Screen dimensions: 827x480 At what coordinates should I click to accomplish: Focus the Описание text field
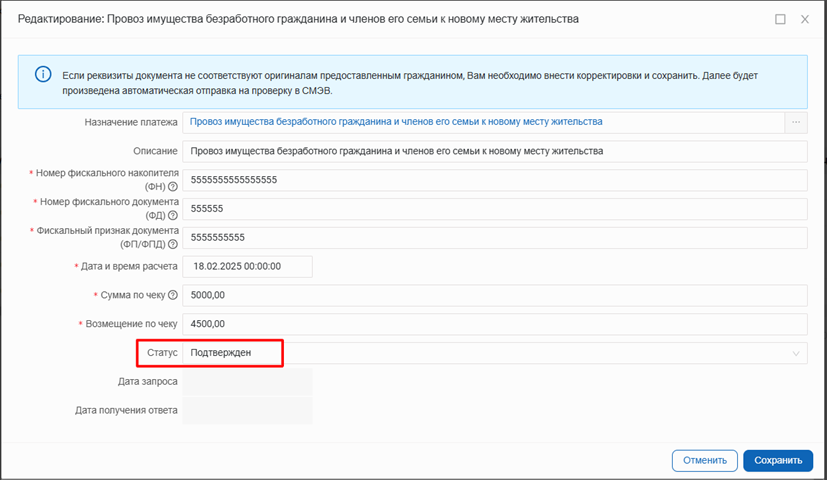(494, 151)
